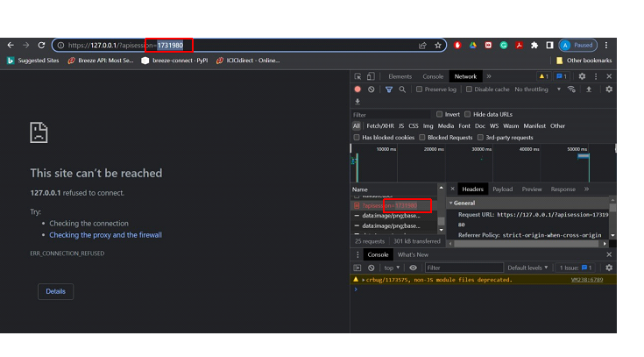This screenshot has width=644, height=357.
Task: Bookmark this page with star icon
Action: click(438, 45)
